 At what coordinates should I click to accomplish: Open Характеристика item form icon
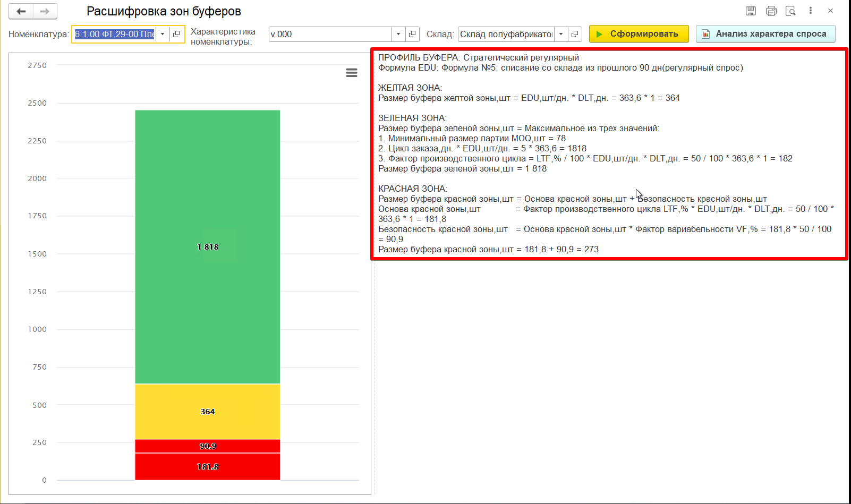[412, 34]
